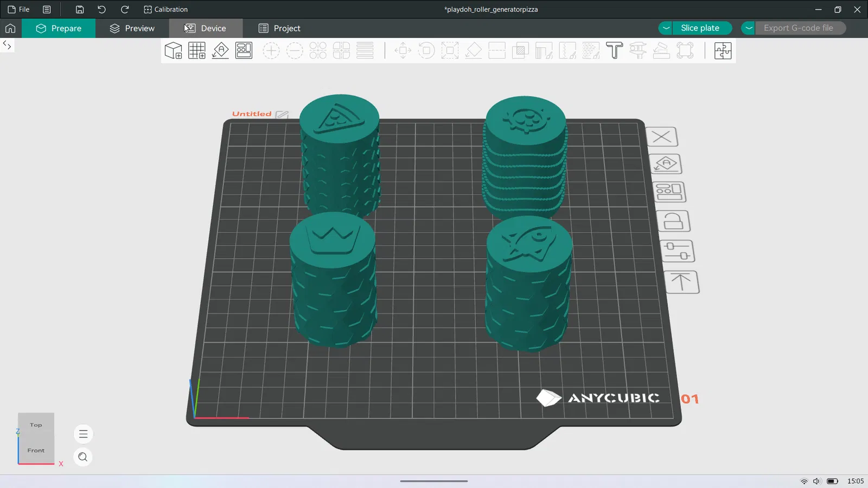Image resolution: width=868 pixels, height=488 pixels.
Task: Click the 15:05 clock in the system tray
Action: (x=856, y=481)
